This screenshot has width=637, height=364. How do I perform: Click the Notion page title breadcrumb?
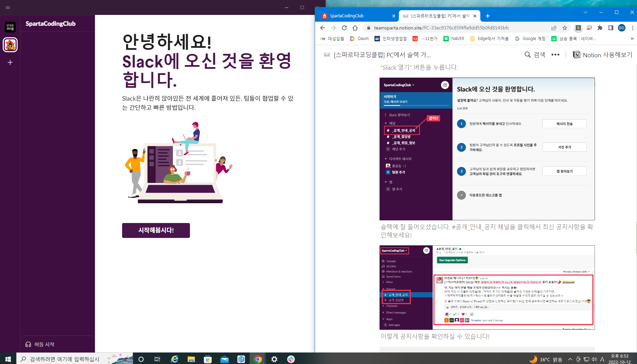pos(378,55)
